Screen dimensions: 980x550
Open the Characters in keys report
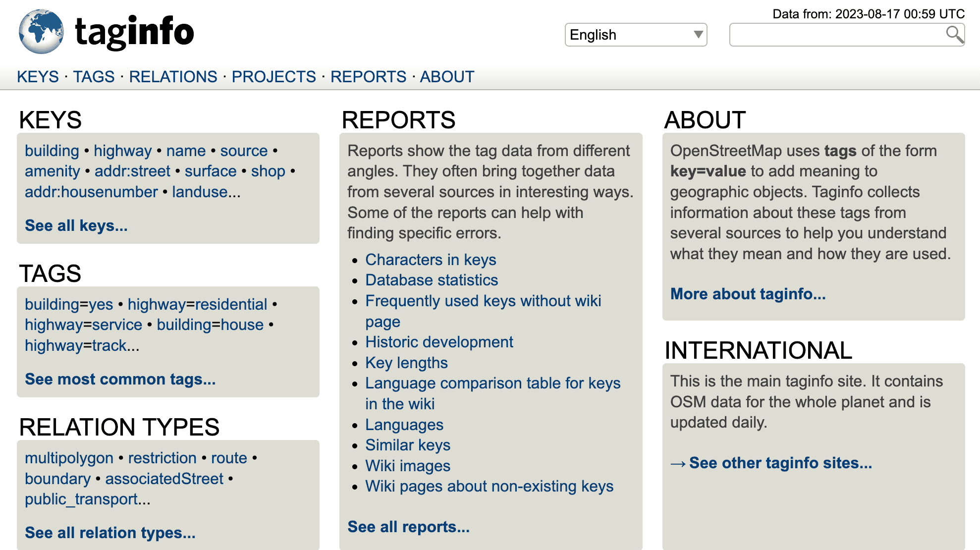pyautogui.click(x=431, y=260)
